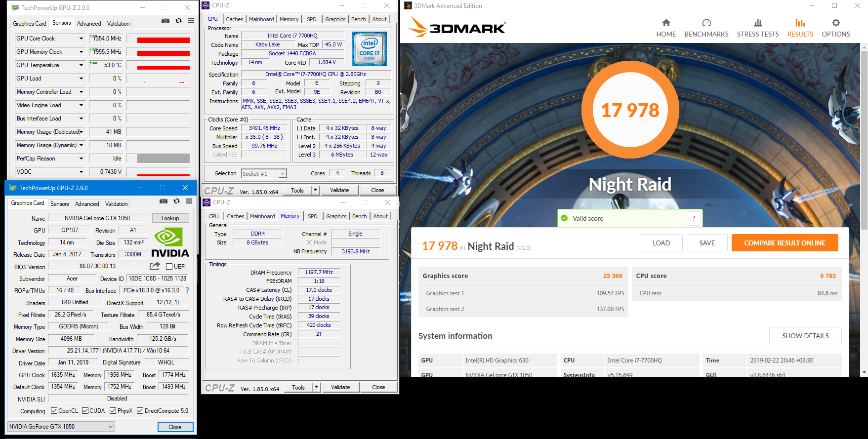Open 3DMark HOME icon
This screenshot has height=439, width=868.
click(666, 23)
